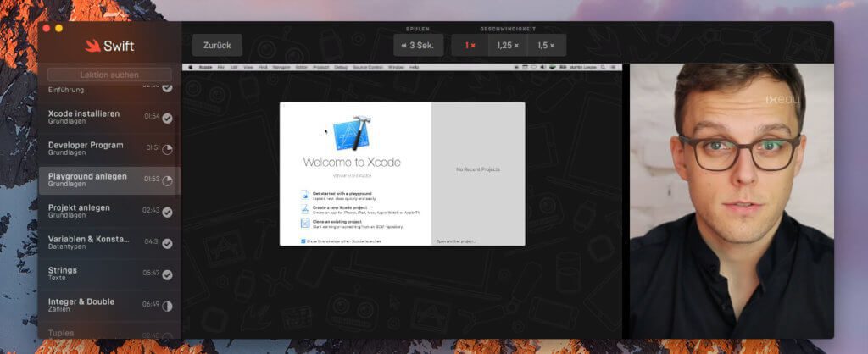Click the completed checkmark for Strings
The height and width of the screenshot is (354, 868).
[167, 275]
